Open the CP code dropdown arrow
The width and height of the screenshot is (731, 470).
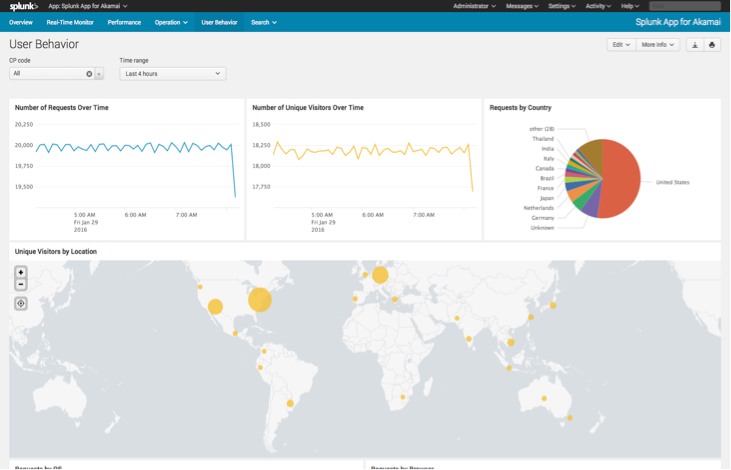click(99, 74)
